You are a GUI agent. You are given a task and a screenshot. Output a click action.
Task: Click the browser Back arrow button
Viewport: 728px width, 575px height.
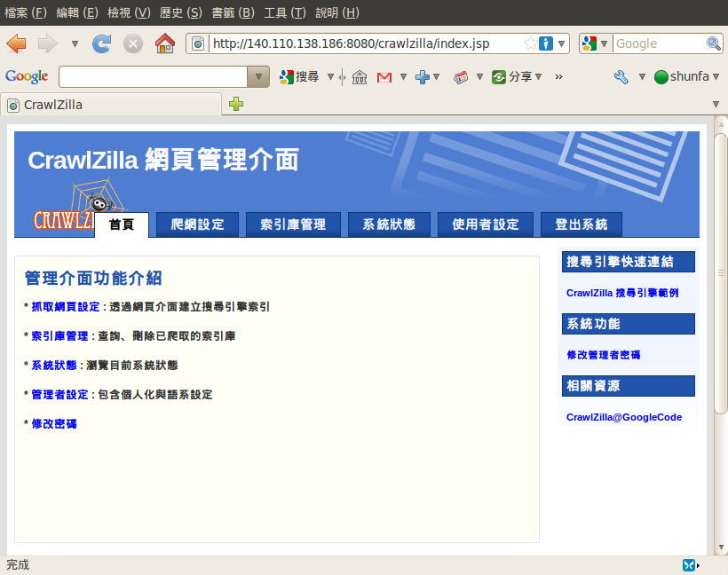point(17,43)
